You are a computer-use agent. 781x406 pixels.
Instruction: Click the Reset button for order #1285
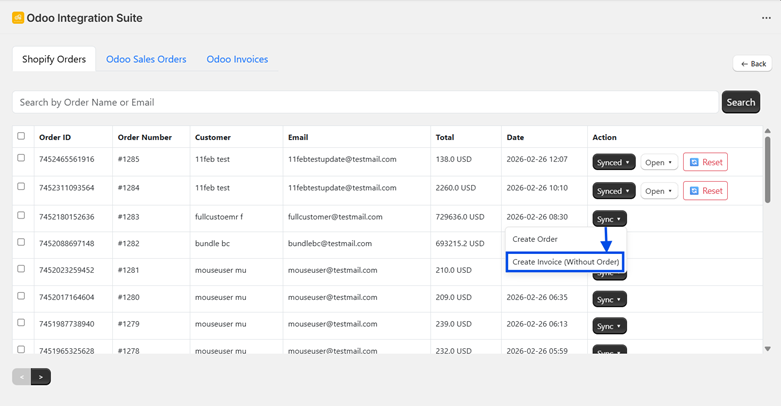[705, 162]
